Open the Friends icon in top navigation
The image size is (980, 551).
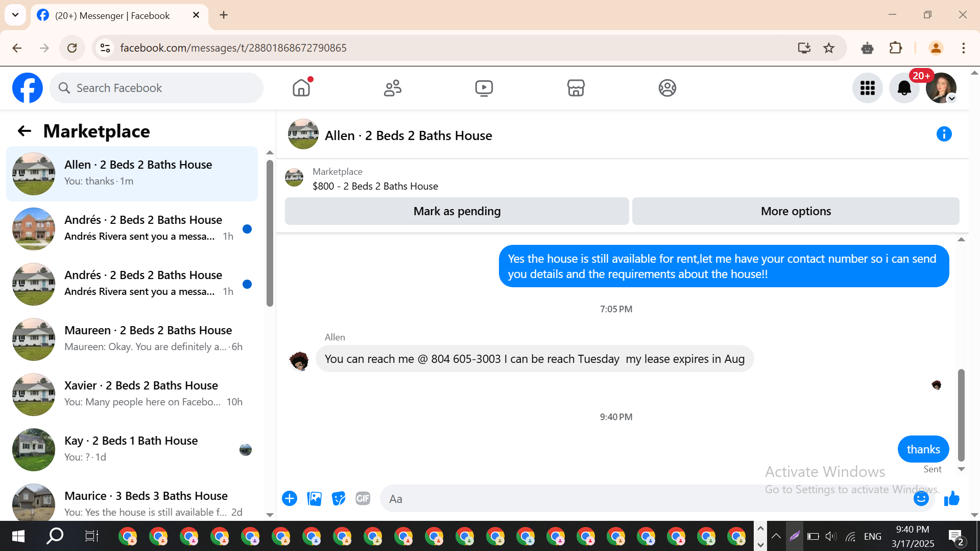click(393, 88)
